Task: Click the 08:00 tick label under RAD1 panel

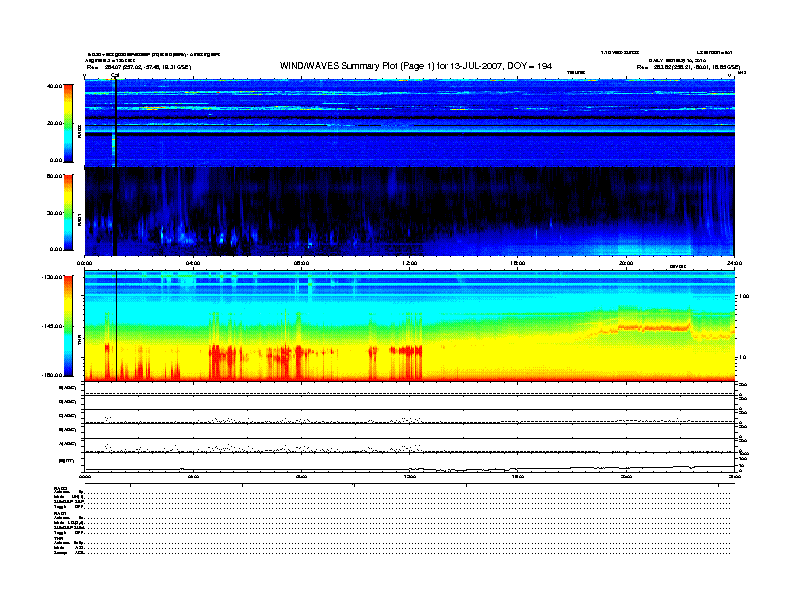Action: click(301, 263)
